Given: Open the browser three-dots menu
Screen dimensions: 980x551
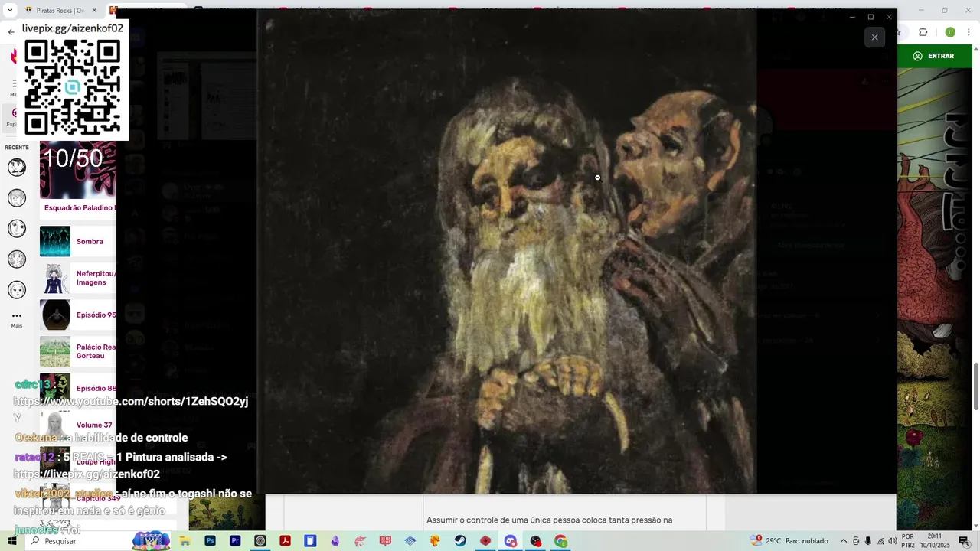Looking at the screenshot, I should (x=969, y=32).
